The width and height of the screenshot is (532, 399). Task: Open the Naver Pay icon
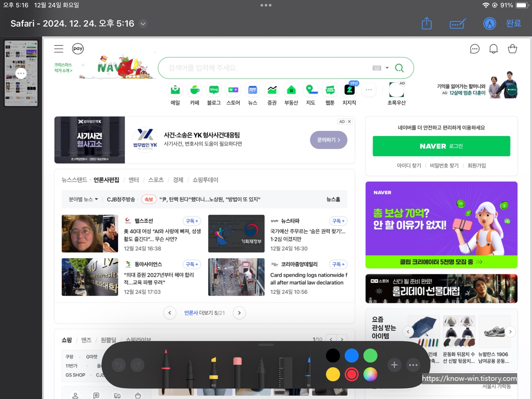[78, 48]
